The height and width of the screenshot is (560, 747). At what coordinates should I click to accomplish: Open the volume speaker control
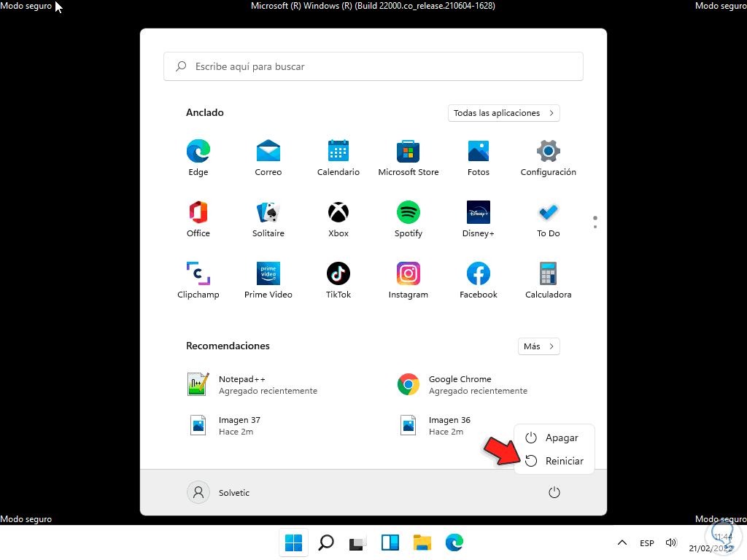click(671, 542)
